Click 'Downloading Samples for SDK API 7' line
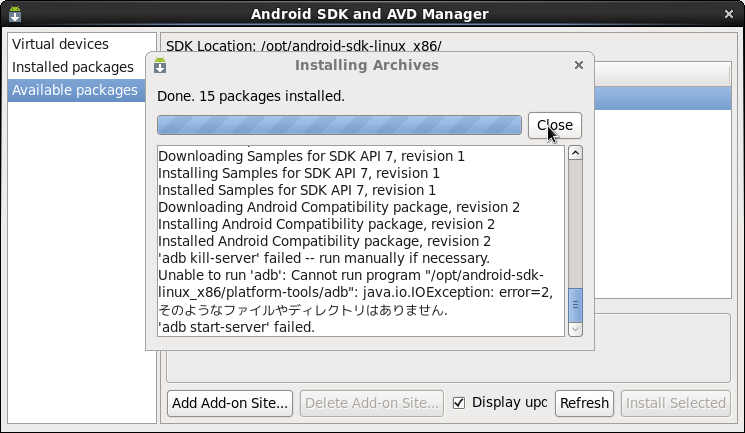 [311, 156]
